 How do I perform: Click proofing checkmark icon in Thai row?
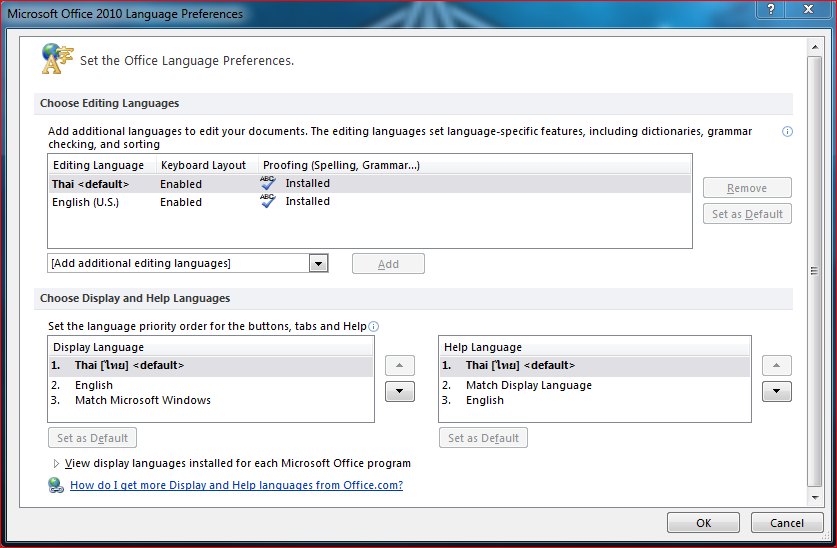click(x=268, y=183)
